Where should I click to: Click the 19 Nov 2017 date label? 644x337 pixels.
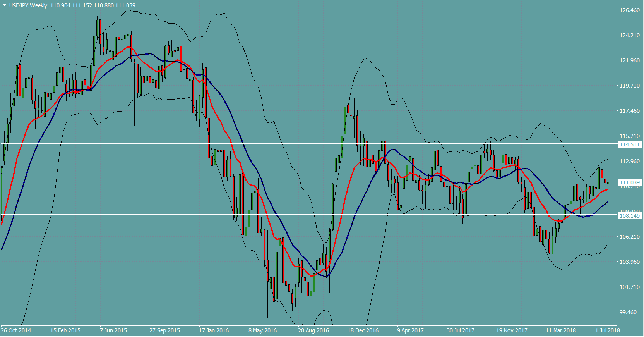[x=512, y=330]
